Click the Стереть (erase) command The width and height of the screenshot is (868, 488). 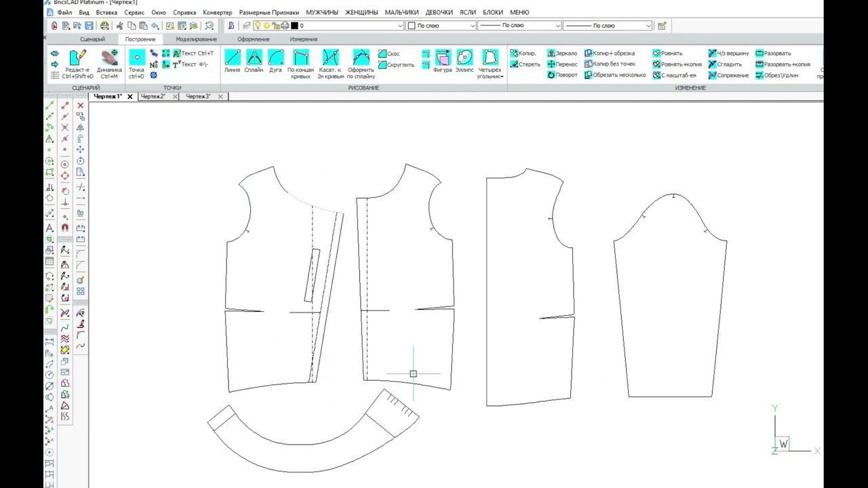[525, 64]
